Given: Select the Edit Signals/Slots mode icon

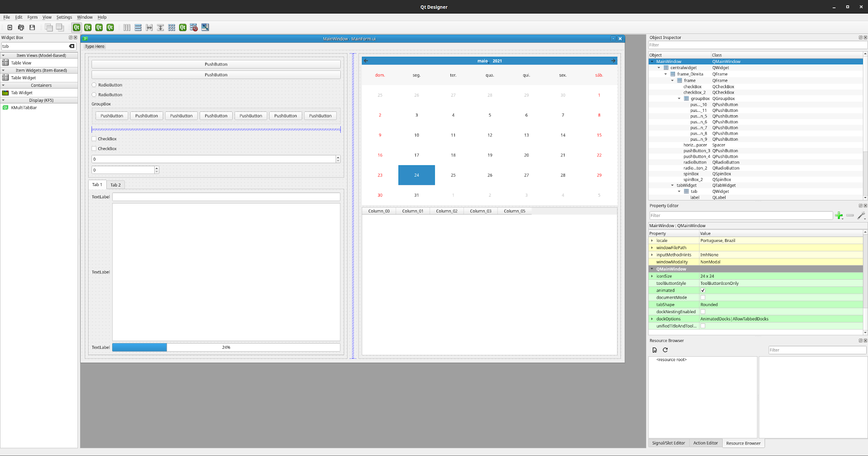Looking at the screenshot, I should 88,27.
